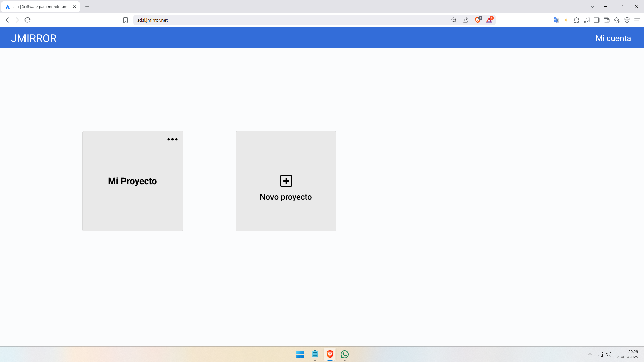Open the Mi Proyecto project card
Viewport: 644px width, 362px height.
point(133,181)
